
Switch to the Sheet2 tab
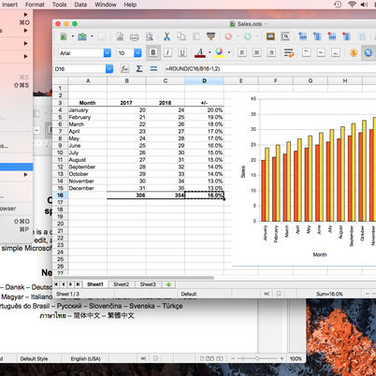click(x=121, y=284)
